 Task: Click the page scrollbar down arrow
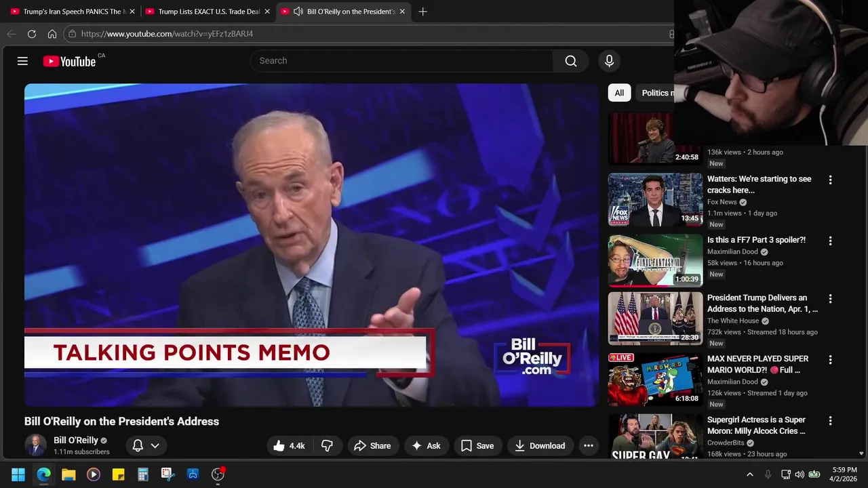(x=862, y=453)
